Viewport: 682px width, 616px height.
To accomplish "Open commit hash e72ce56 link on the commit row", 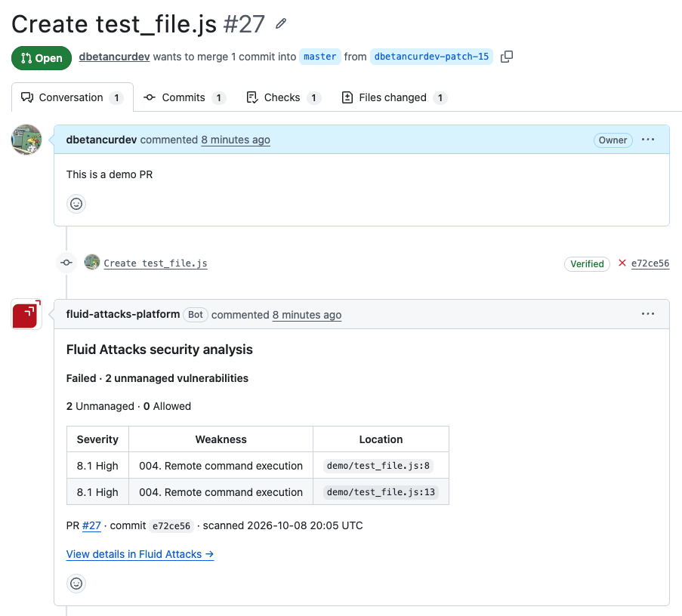I will (x=650, y=263).
